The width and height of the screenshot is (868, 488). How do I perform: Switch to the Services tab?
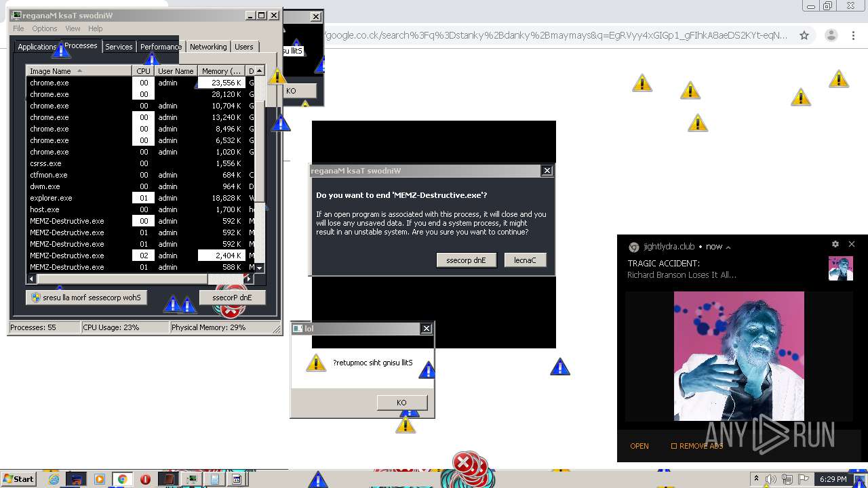pyautogui.click(x=119, y=47)
